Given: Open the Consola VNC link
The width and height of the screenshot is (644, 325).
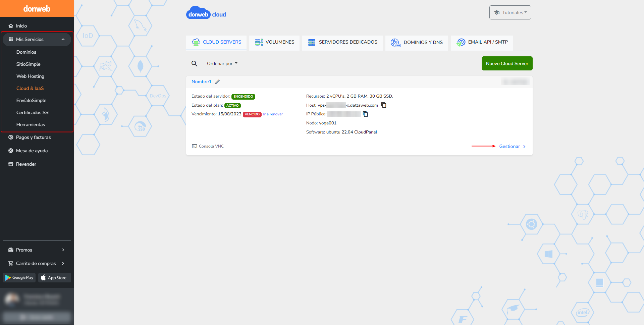Looking at the screenshot, I should [211, 146].
